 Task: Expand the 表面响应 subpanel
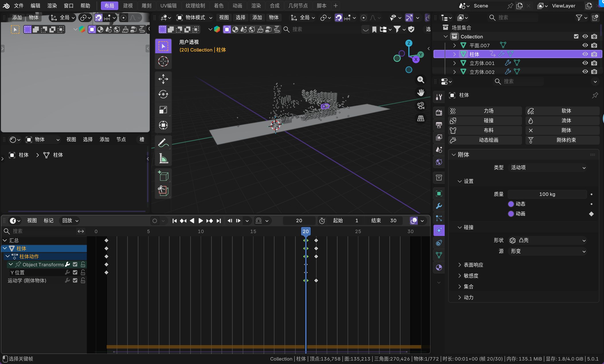(x=473, y=265)
